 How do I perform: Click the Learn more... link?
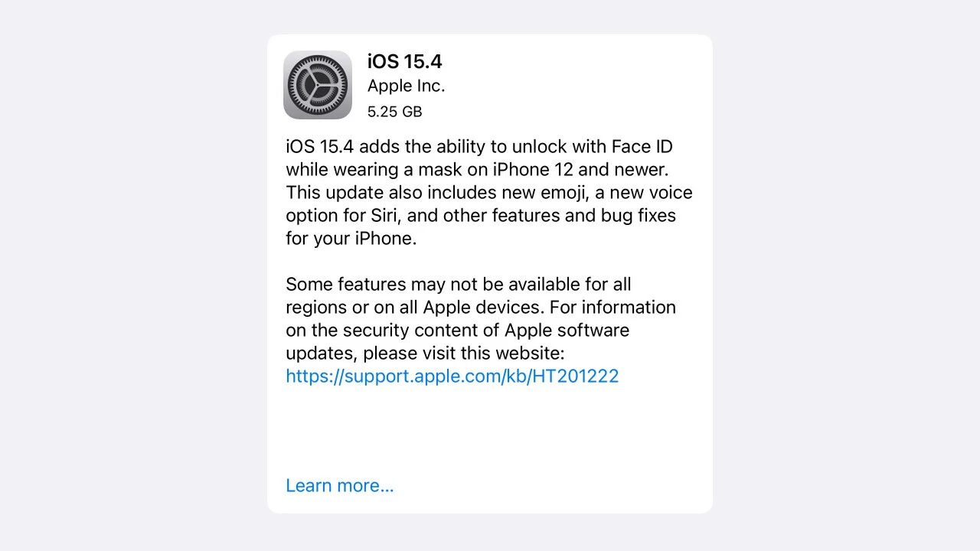(x=339, y=485)
